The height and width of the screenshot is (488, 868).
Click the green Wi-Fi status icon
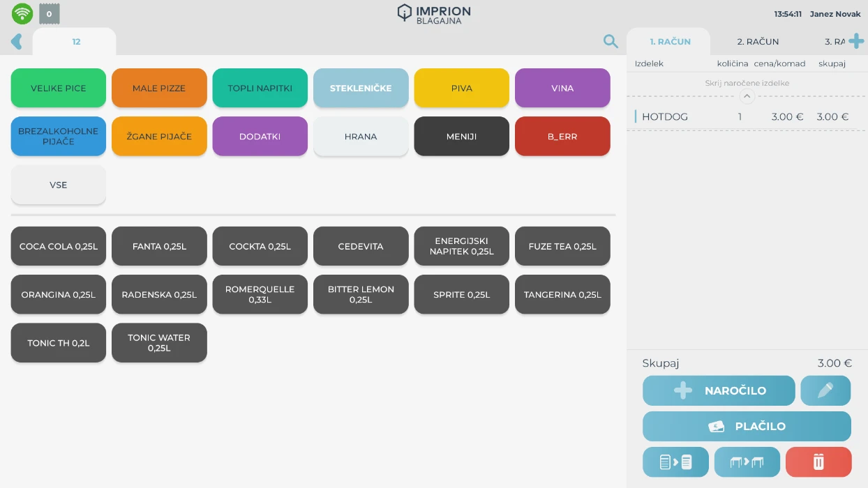(22, 13)
